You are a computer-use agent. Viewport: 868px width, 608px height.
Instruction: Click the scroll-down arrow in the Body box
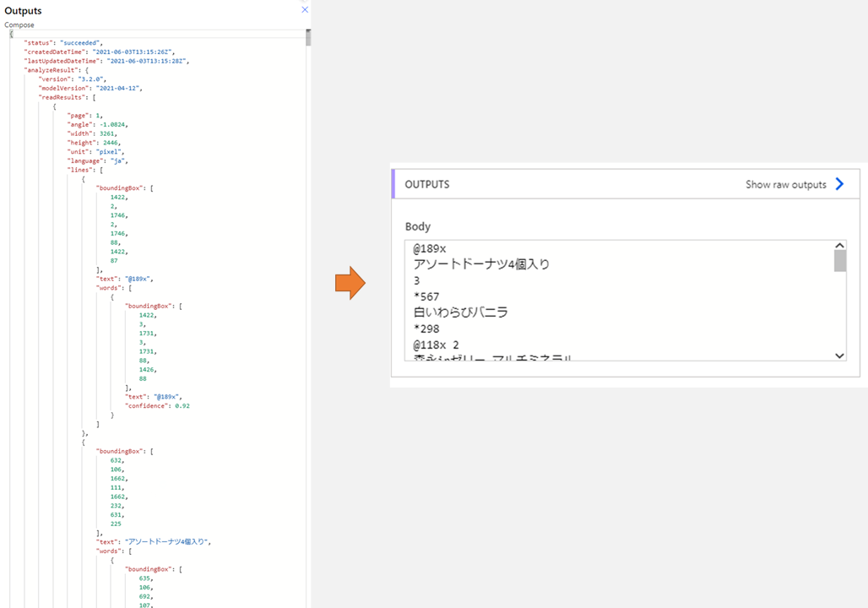[x=838, y=356]
